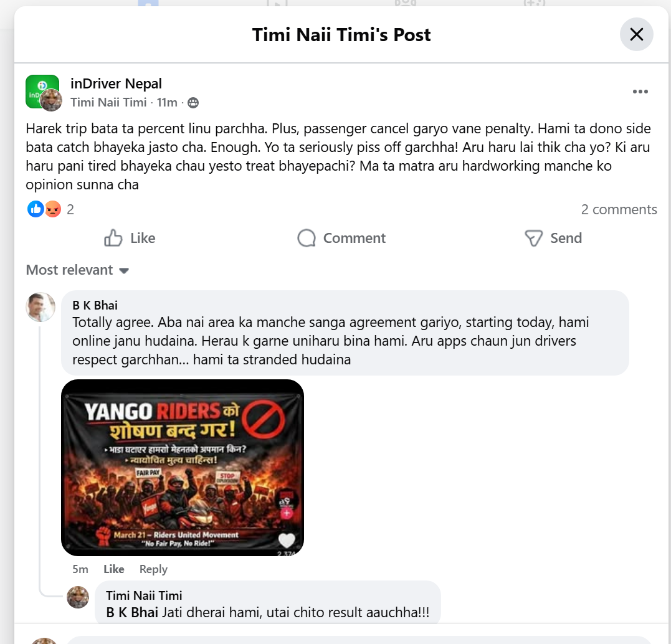Open the Yango Riders protest image
The image size is (671, 644).
coord(183,468)
